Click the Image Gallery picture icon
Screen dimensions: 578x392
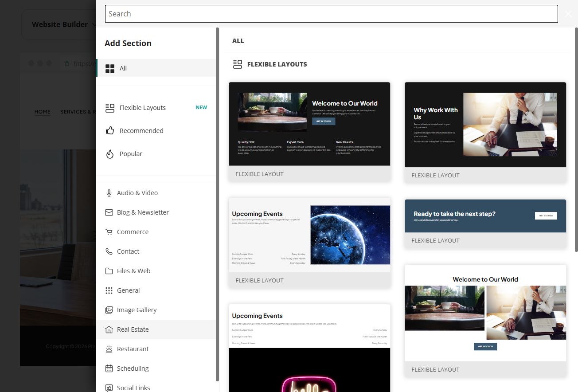coord(109,310)
